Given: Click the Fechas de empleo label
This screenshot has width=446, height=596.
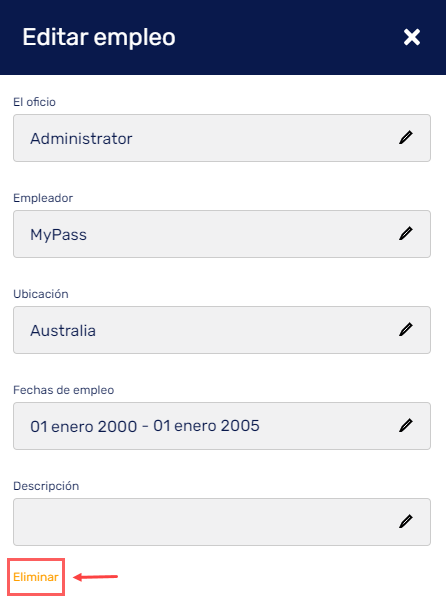Looking at the screenshot, I should pos(63,390).
